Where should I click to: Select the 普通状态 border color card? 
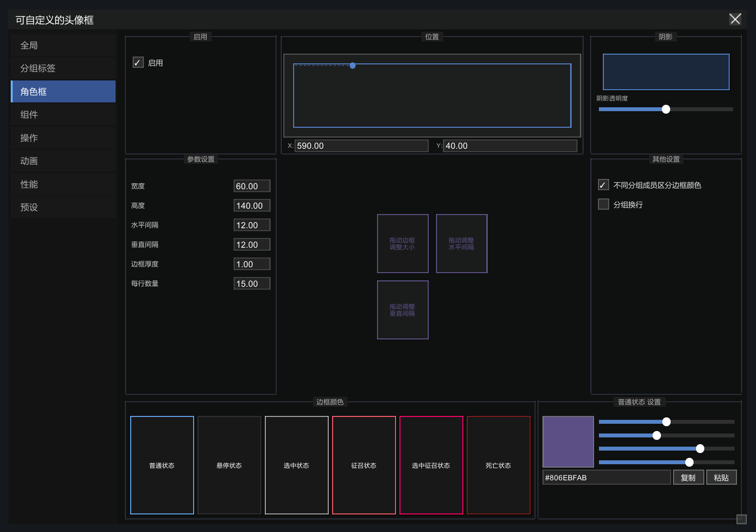point(162,465)
